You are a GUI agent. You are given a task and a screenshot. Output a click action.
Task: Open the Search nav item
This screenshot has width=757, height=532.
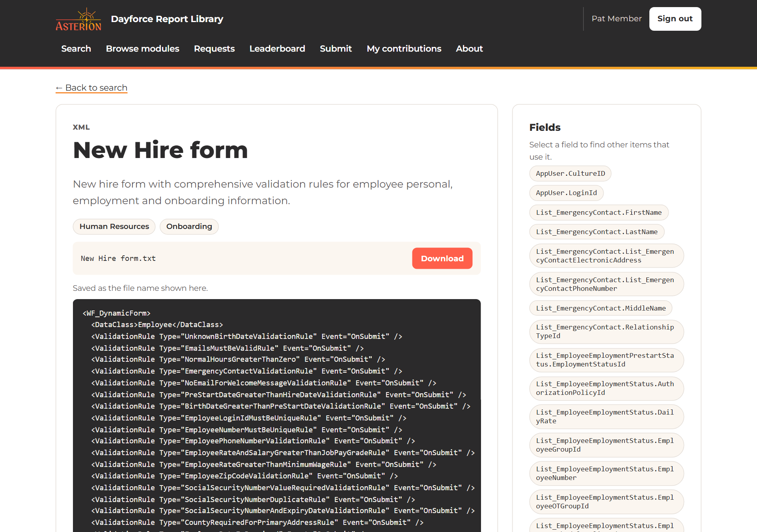[76, 48]
